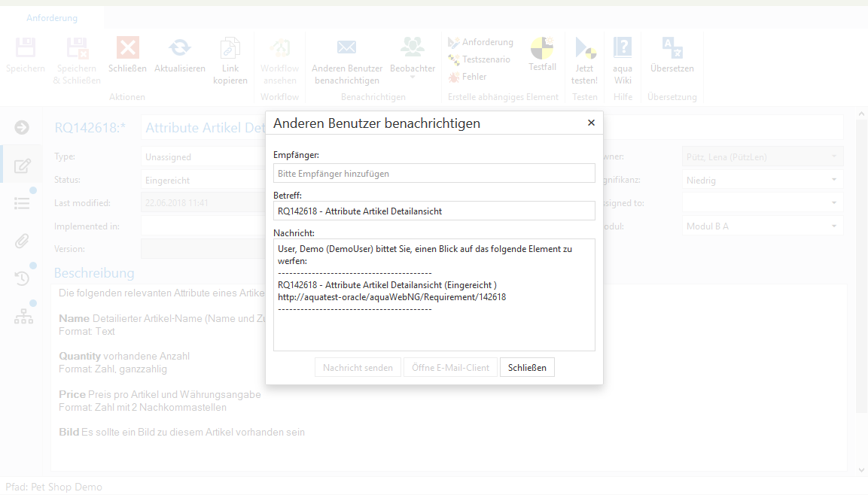Refresh using the Aktualisieren icon

click(180, 50)
